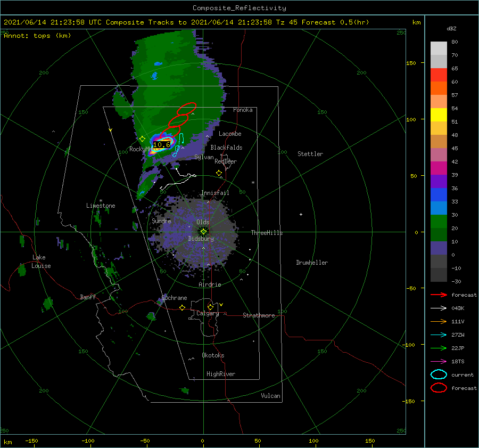Click the Cochrane label
The height and width of the screenshot is (448, 479).
click(x=174, y=298)
